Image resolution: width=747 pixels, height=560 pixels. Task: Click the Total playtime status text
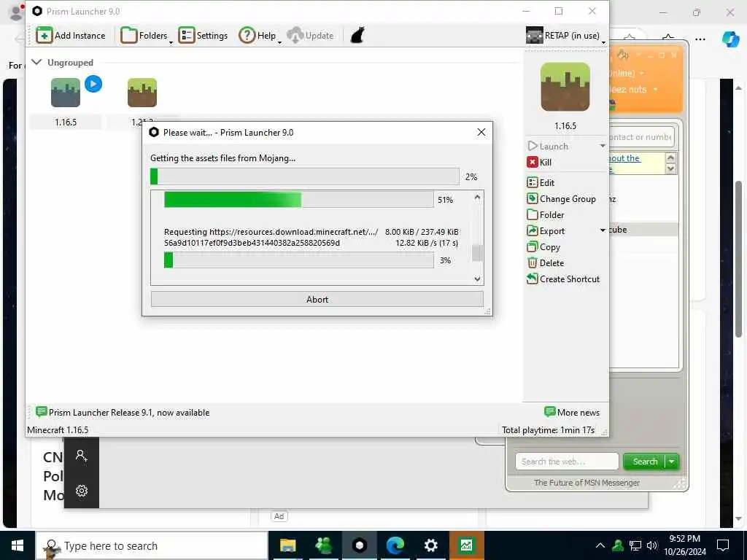point(548,430)
